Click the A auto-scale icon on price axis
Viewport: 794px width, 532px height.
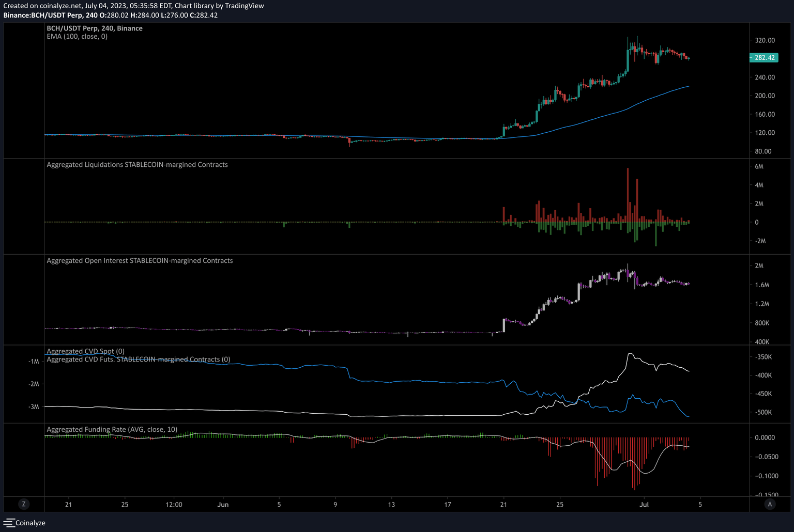coord(770,504)
